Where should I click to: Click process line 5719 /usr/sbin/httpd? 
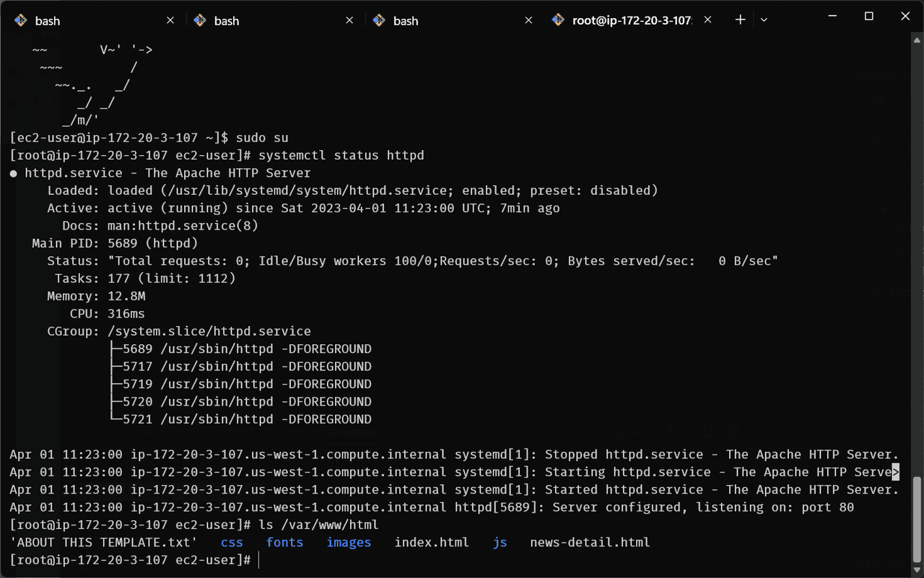(240, 384)
